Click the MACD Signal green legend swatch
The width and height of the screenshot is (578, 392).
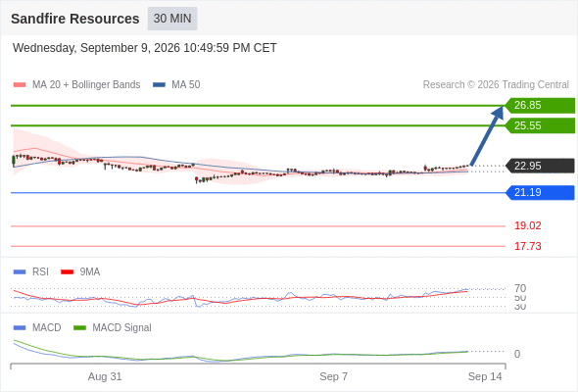coord(79,328)
